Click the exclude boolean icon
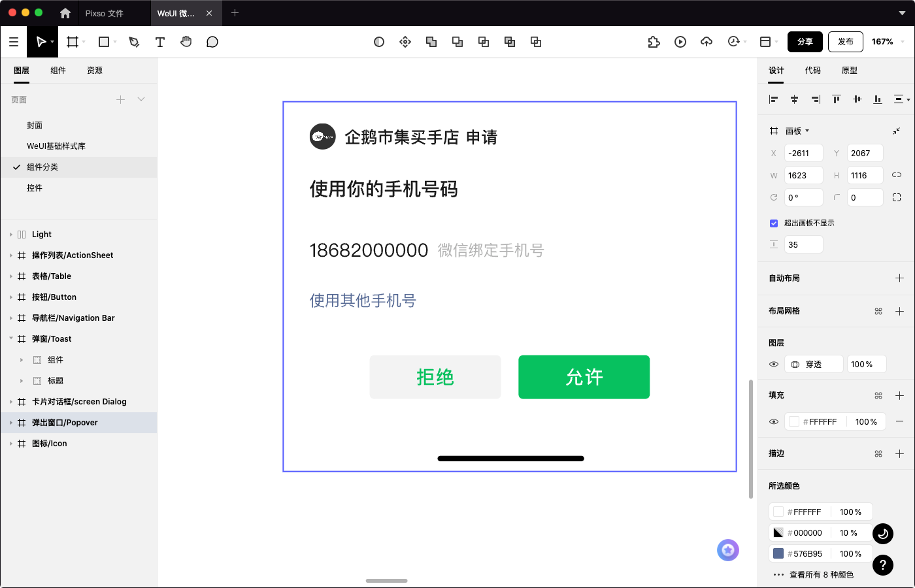The height and width of the screenshot is (588, 915). tap(510, 42)
